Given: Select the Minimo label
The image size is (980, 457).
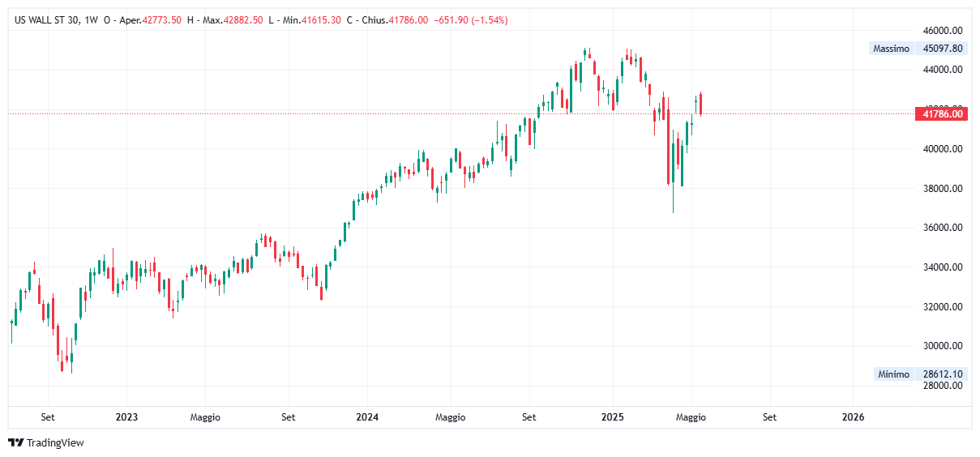Looking at the screenshot, I should (894, 374).
